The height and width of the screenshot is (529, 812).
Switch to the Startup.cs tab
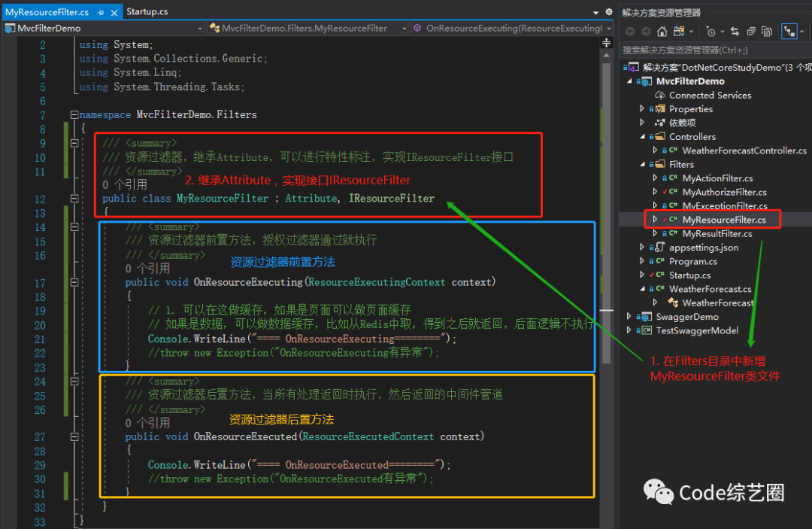[147, 11]
